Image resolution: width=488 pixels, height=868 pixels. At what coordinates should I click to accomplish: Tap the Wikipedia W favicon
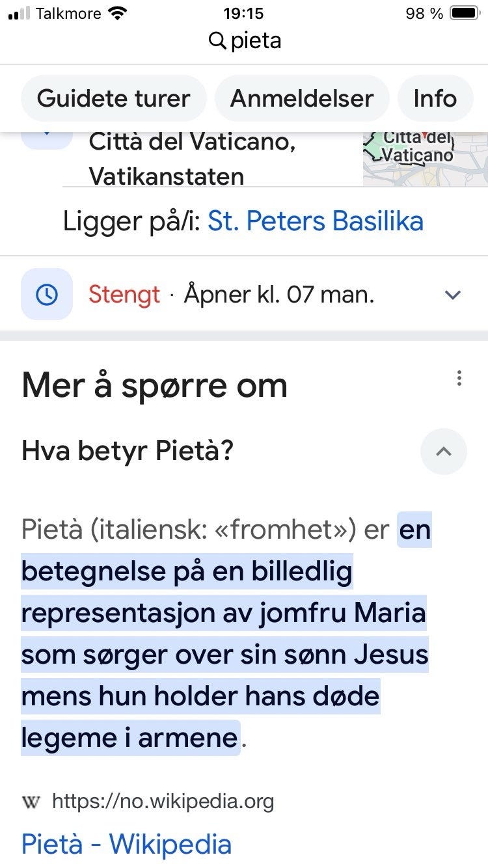click(x=31, y=802)
